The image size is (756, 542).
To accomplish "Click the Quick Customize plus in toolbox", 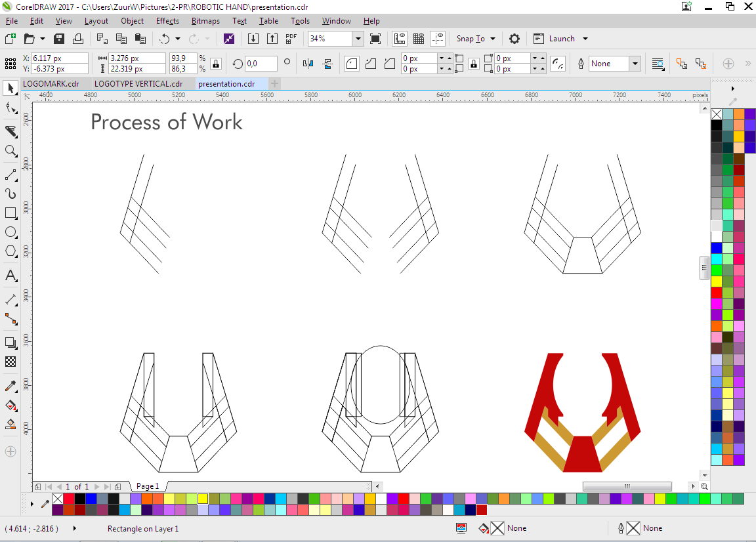I will (x=10, y=452).
